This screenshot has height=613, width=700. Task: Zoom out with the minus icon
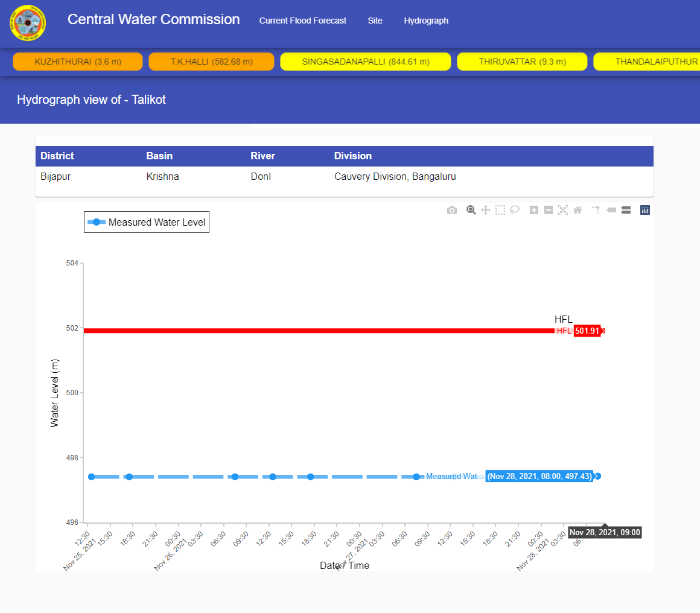(549, 210)
